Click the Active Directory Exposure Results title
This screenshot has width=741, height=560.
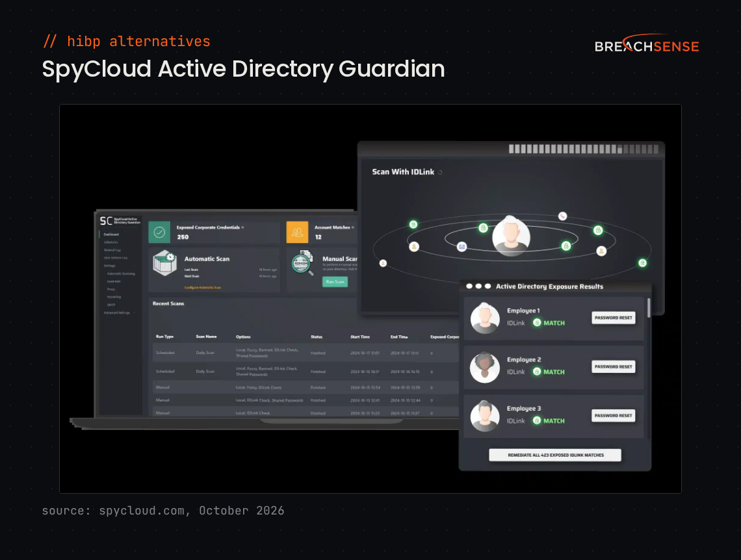point(549,286)
